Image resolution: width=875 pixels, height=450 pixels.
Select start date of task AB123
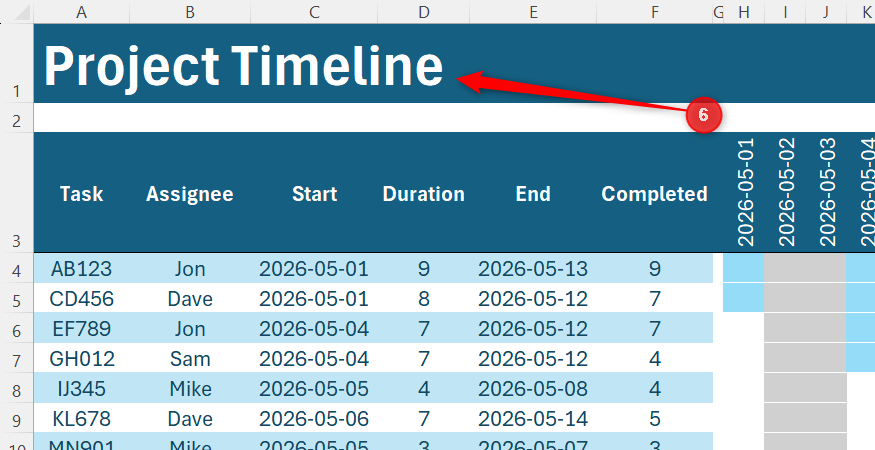pos(314,269)
